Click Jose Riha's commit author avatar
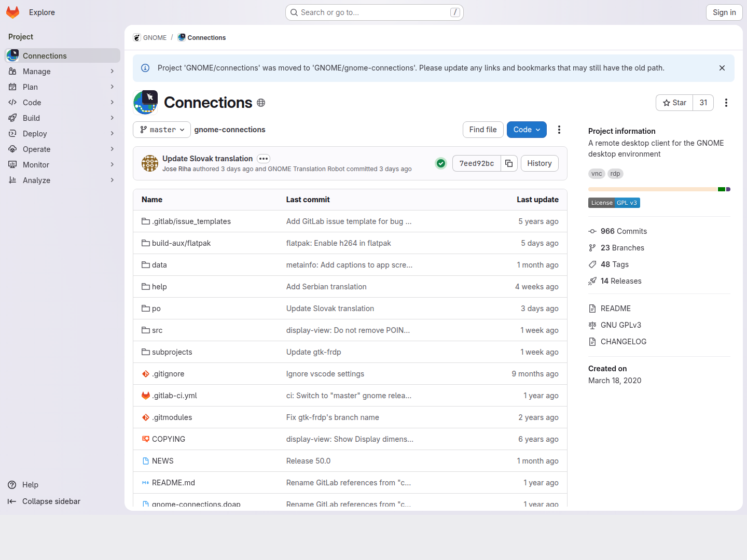Screen dimensions: 747x560 click(150, 163)
